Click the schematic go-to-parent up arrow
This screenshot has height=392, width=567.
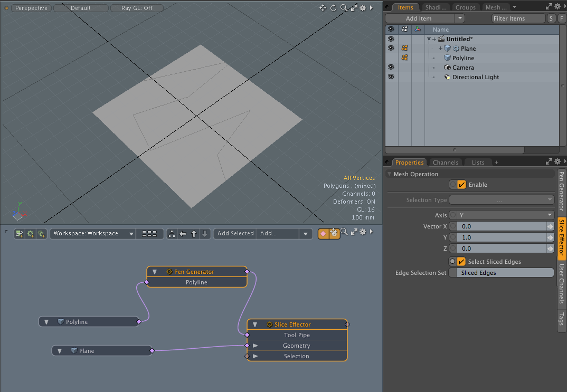[x=194, y=234]
